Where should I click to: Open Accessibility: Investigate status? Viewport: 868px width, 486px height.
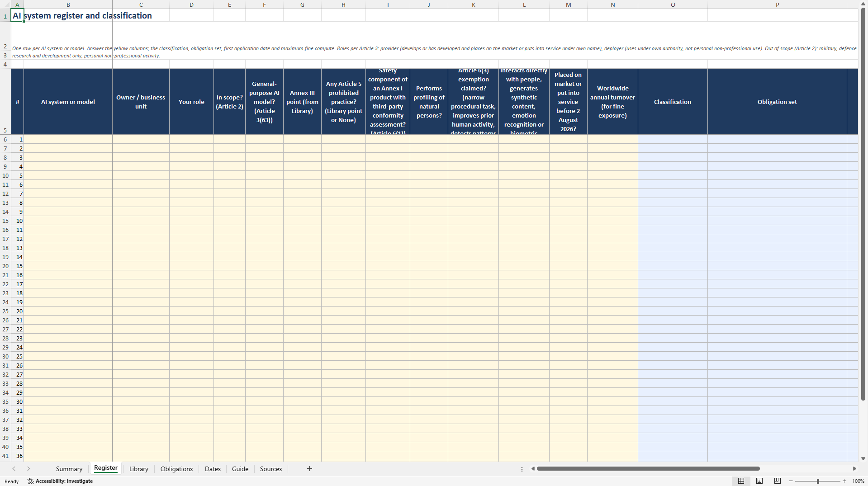[60, 481]
